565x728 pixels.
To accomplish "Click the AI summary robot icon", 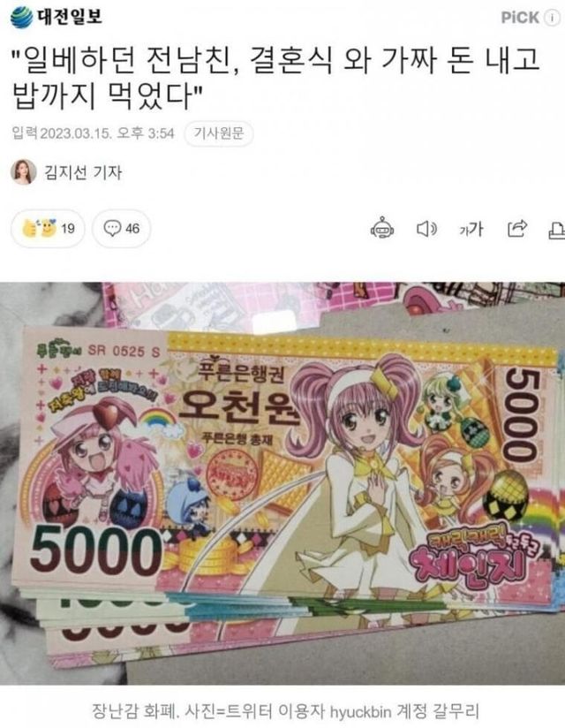I will [x=382, y=228].
